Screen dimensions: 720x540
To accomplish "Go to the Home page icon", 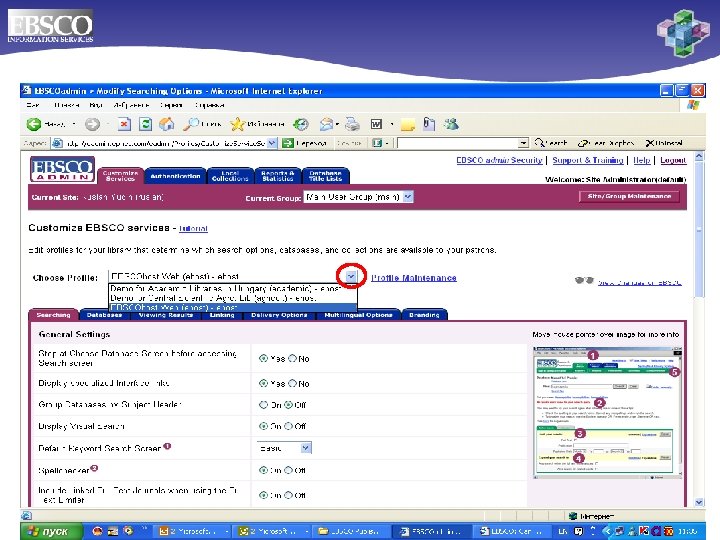I will click(166, 124).
